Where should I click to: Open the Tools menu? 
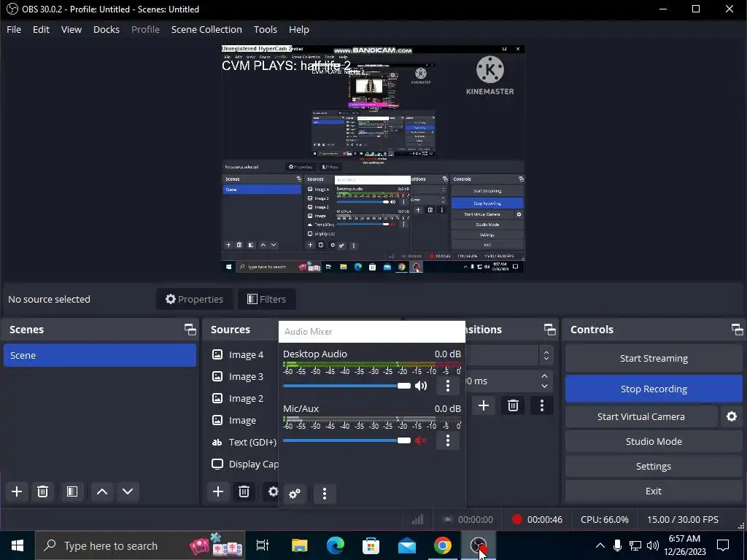[266, 29]
